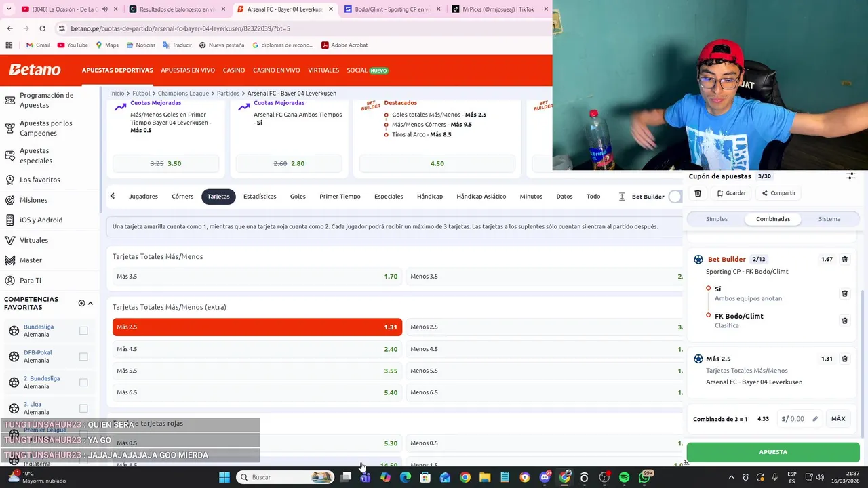Open Para Ti sidebar item
The image size is (868, 488).
tap(30, 281)
